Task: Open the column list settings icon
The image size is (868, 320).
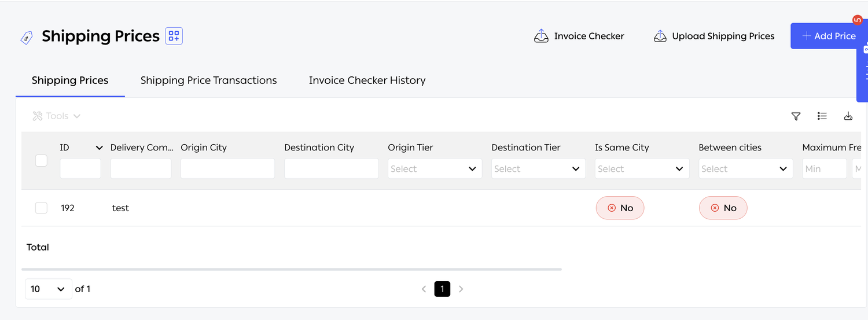Action: tap(822, 116)
